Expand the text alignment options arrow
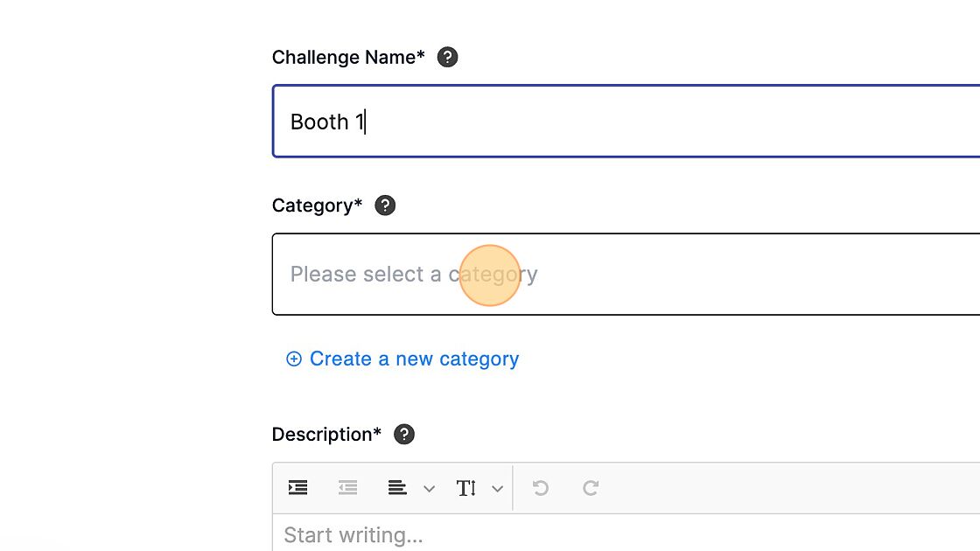This screenshot has height=551, width=980. (x=429, y=489)
